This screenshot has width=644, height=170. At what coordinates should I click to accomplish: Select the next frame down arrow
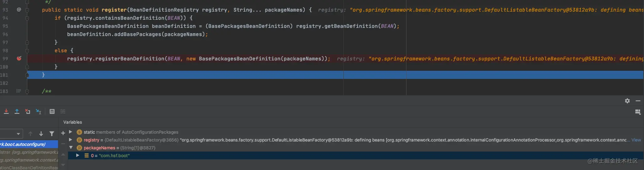41,134
